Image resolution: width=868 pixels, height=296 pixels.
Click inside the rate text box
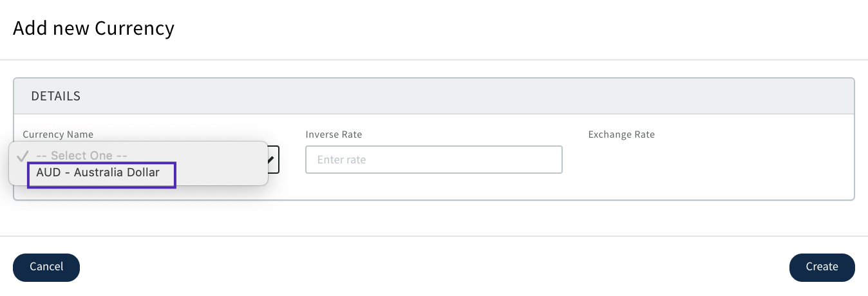point(433,160)
